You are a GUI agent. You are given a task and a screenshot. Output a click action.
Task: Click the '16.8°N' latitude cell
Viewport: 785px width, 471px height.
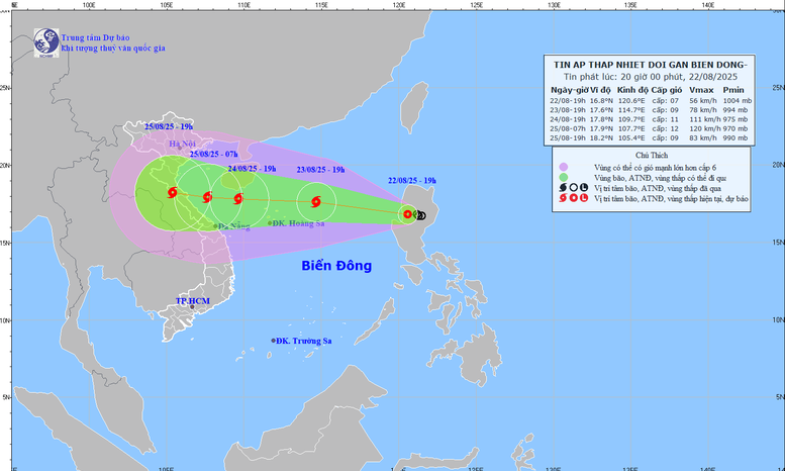(601, 101)
